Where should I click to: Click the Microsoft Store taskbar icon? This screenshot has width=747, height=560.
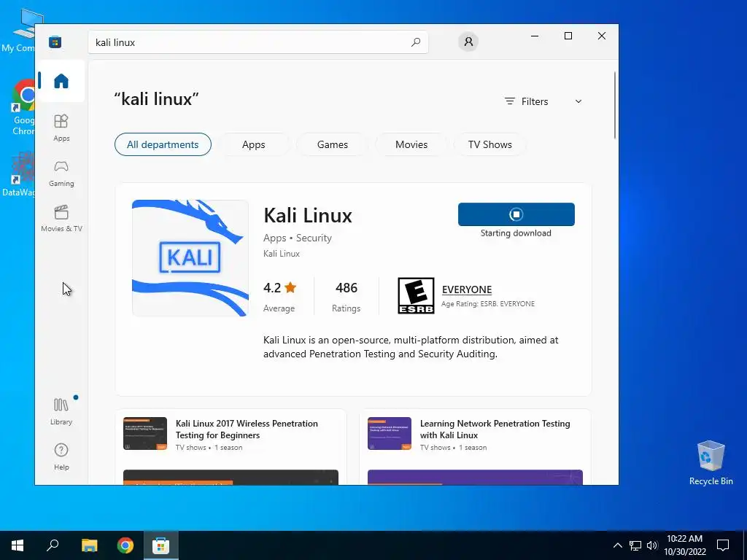tap(161, 545)
